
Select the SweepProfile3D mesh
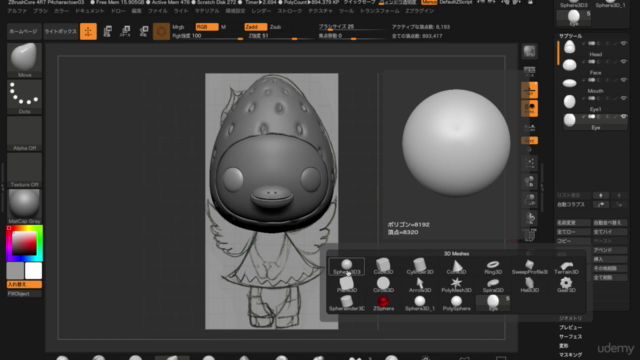(529, 267)
